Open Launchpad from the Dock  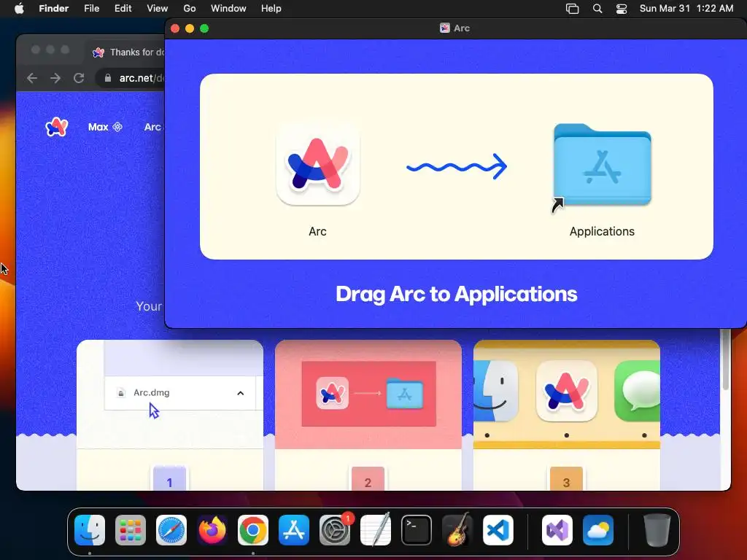[131, 530]
